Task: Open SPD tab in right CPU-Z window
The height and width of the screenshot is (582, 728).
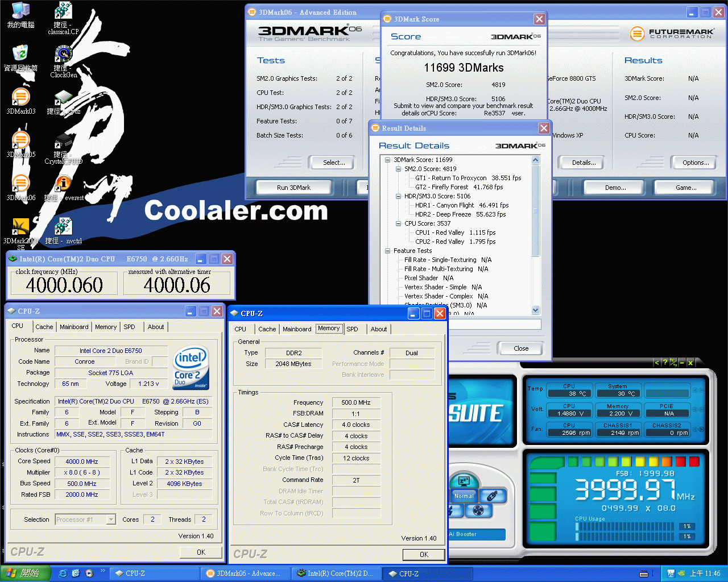Action: pyautogui.click(x=353, y=329)
